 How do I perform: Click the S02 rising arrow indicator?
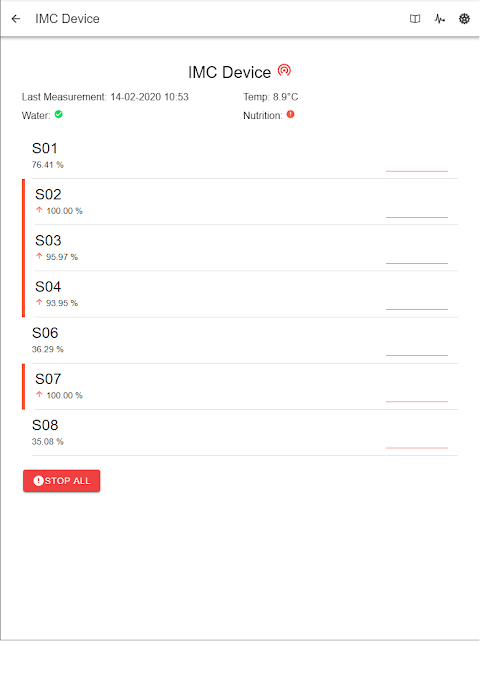39,210
